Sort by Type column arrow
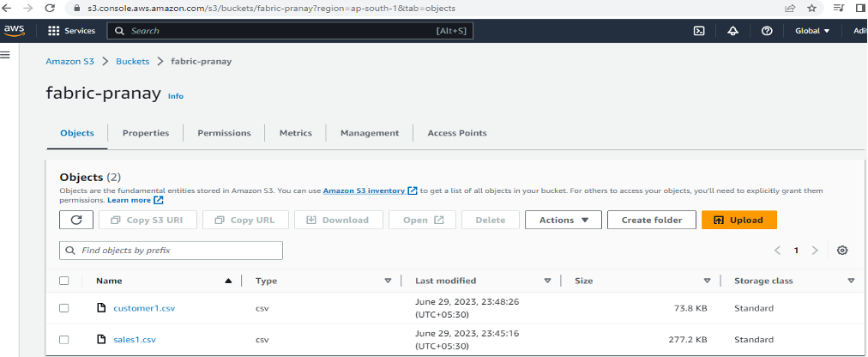This screenshot has height=357, width=868. point(388,281)
